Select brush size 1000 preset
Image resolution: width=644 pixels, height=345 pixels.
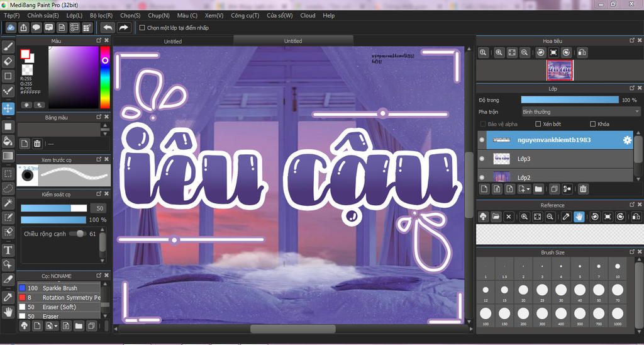[618, 317]
